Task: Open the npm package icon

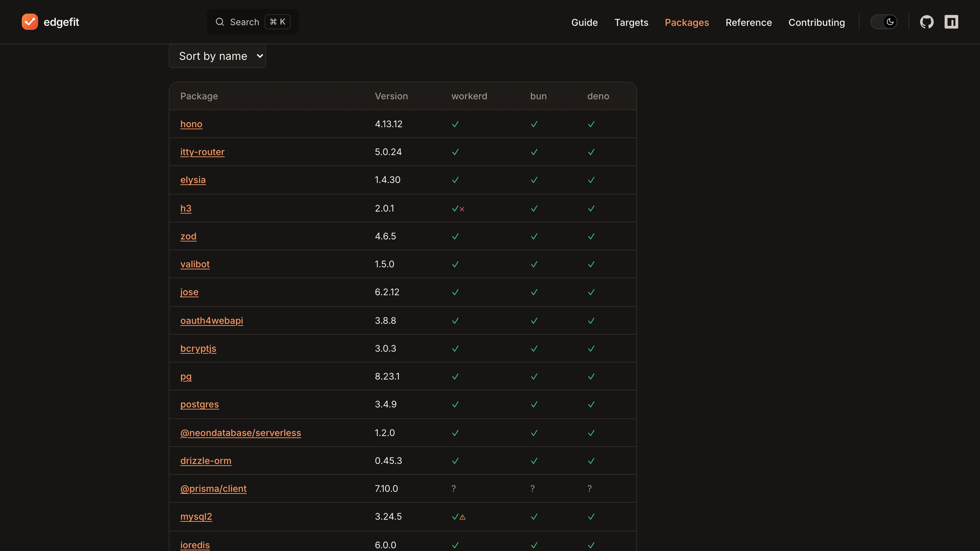Action: tap(951, 22)
